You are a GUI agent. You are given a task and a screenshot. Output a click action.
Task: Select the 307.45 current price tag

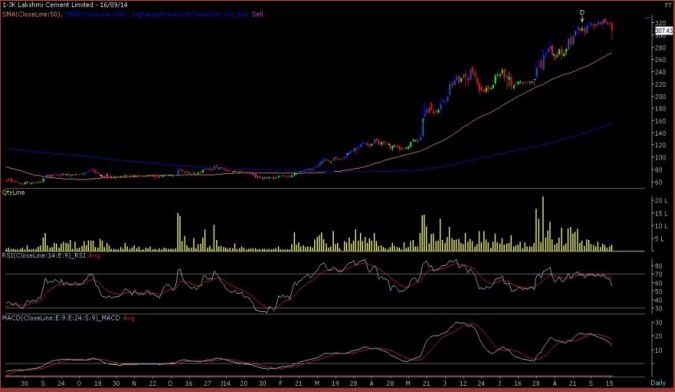(x=664, y=31)
